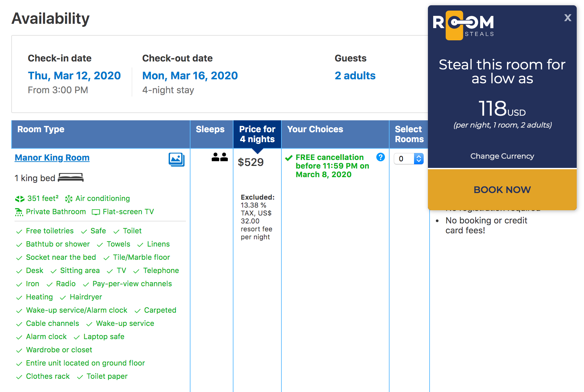Screen dimensions: 584x392
Task: Click the Pay-per-view channels amenity
Action: [132, 284]
